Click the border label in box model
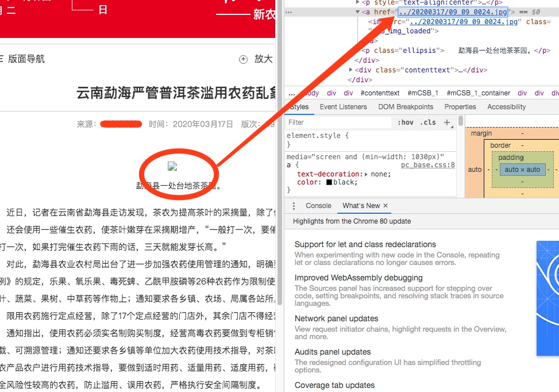 (x=500, y=145)
